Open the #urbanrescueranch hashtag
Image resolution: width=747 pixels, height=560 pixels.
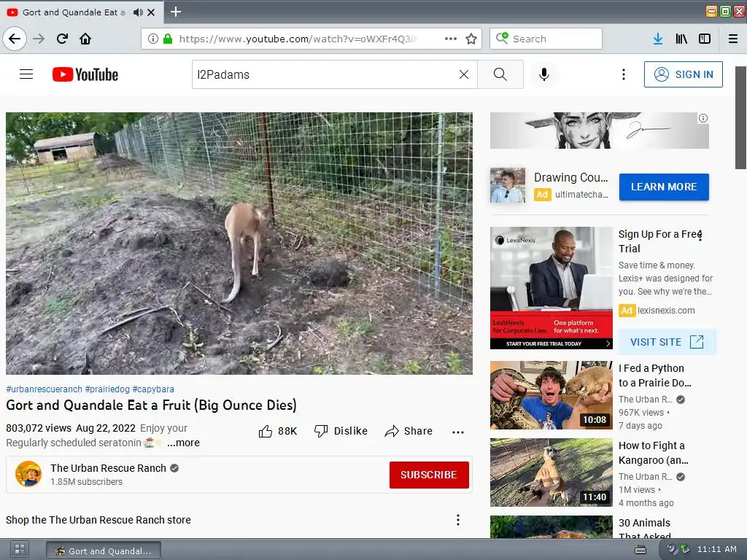click(x=44, y=389)
